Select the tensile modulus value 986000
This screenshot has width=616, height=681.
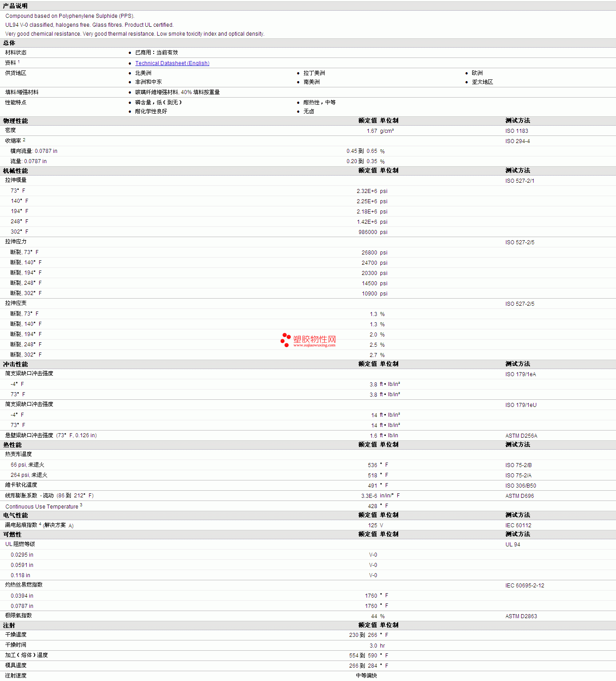pos(367,232)
